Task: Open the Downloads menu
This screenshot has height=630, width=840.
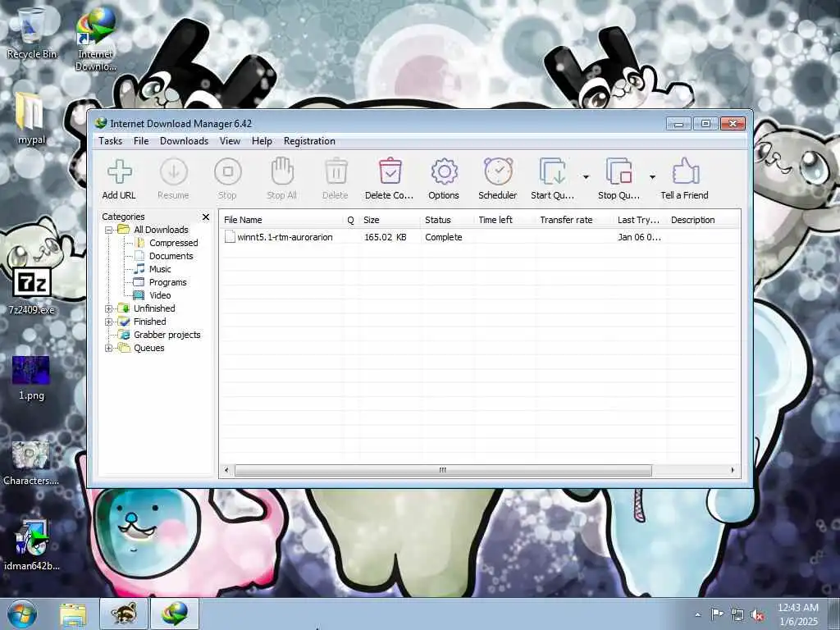Action: pyautogui.click(x=184, y=141)
